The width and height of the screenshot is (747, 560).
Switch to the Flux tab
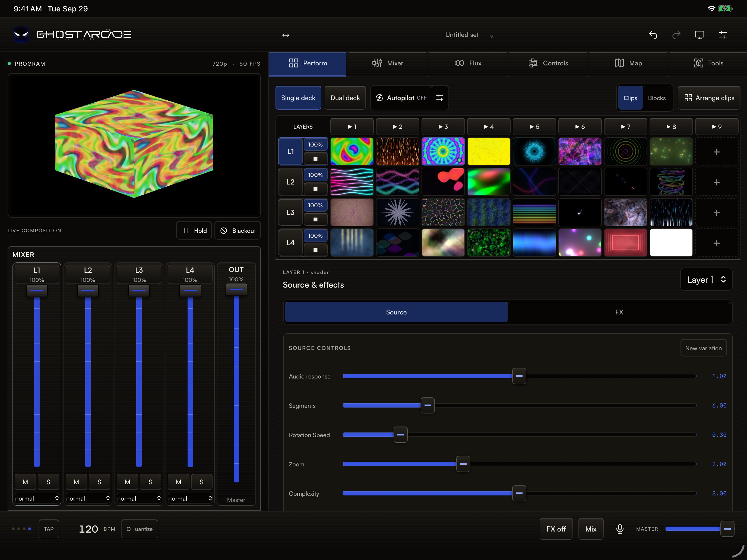(x=469, y=63)
